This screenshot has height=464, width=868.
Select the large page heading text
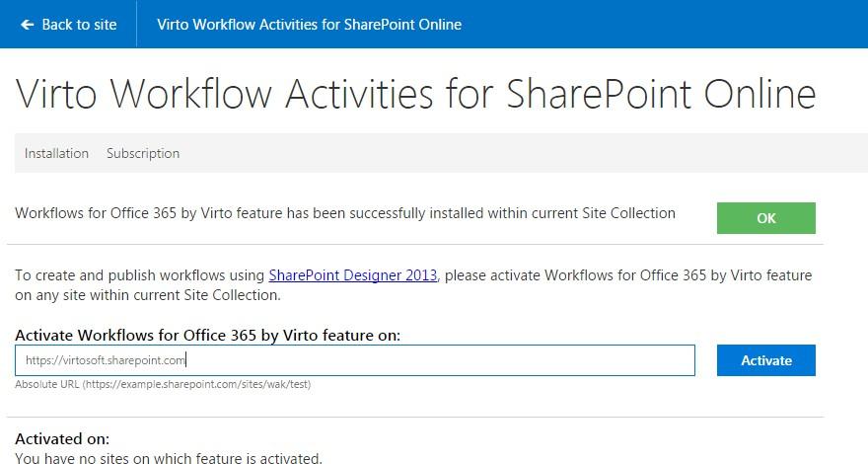(415, 94)
